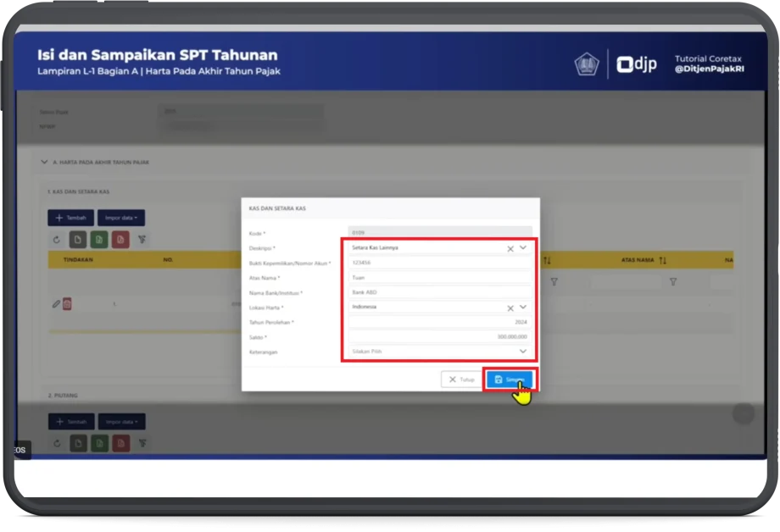780x532 pixels.
Task: Click the Saldo field showing 300.000.000
Action: point(440,336)
